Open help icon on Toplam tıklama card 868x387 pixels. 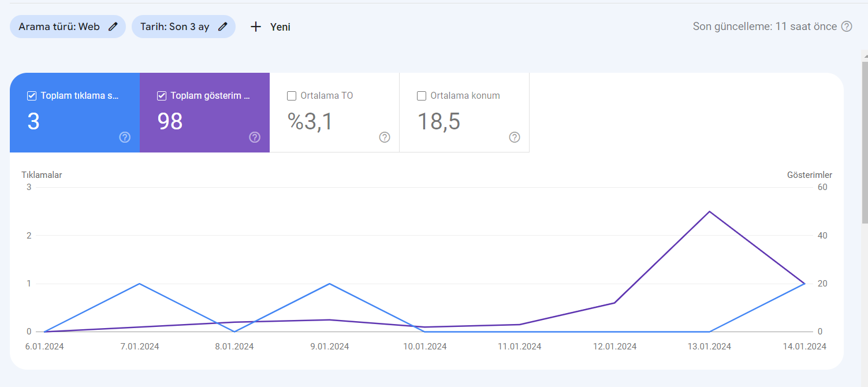[125, 137]
